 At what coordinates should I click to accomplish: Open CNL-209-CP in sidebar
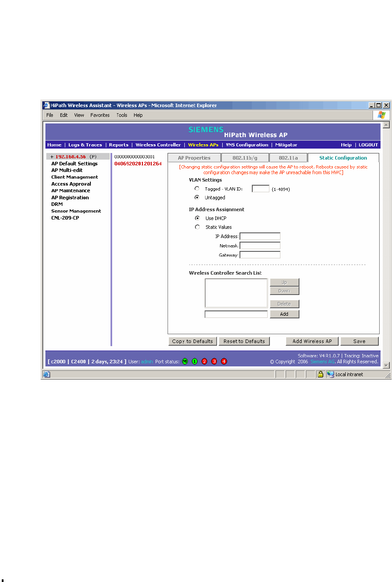click(65, 218)
